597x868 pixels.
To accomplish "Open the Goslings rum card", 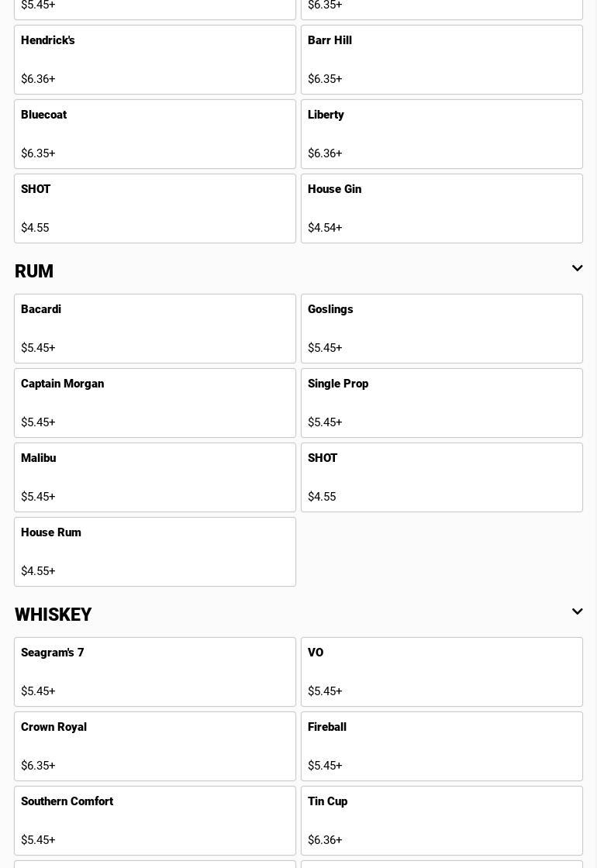I will click(442, 329).
